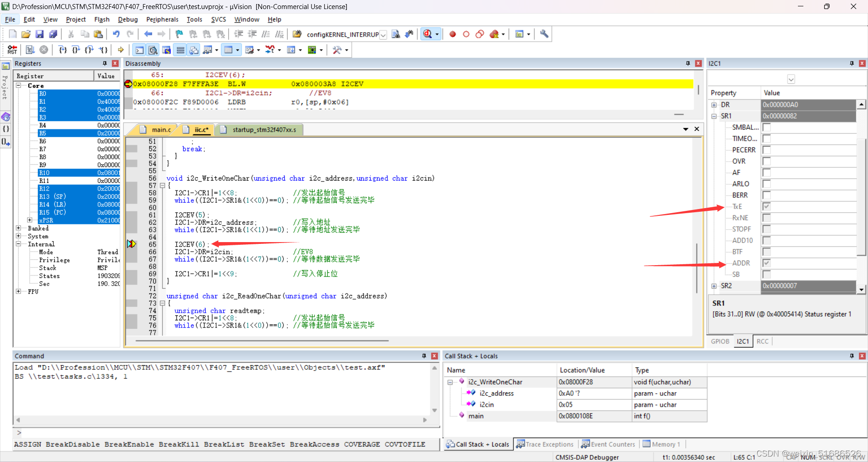Expand the DR register entry

coord(714,105)
